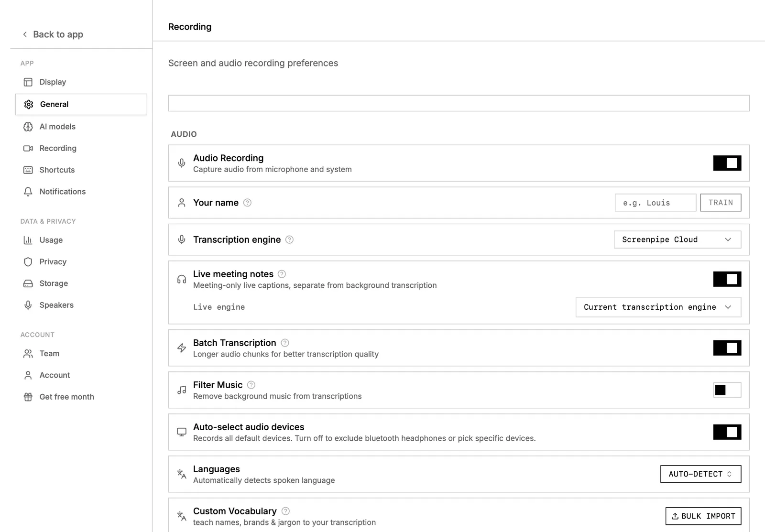Click the empty search box under preferences
This screenshot has height=532, width=765.
pos(459,103)
